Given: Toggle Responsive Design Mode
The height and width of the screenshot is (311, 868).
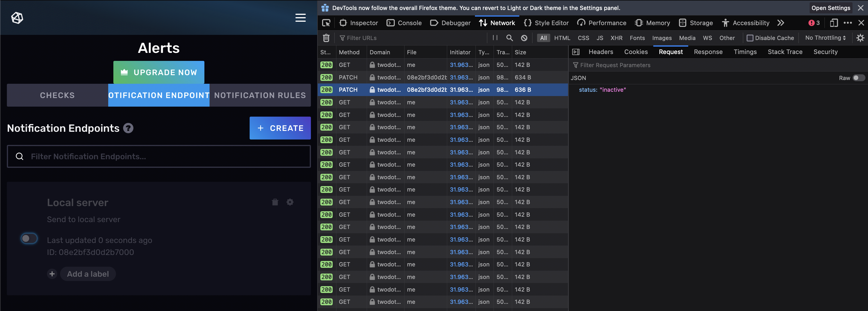Looking at the screenshot, I should pyautogui.click(x=834, y=23).
